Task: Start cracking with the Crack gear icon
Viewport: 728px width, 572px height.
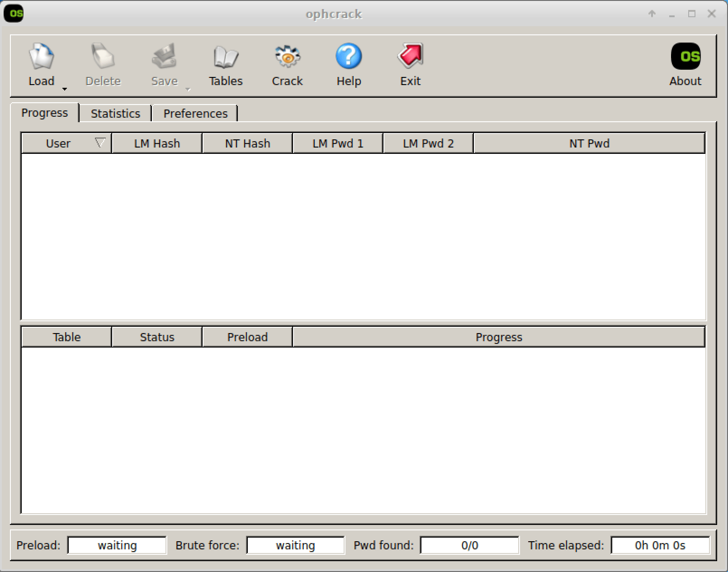Action: click(287, 57)
